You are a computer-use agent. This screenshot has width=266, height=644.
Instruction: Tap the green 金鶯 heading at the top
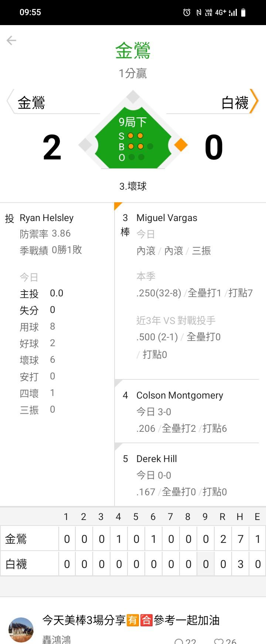[x=133, y=51]
